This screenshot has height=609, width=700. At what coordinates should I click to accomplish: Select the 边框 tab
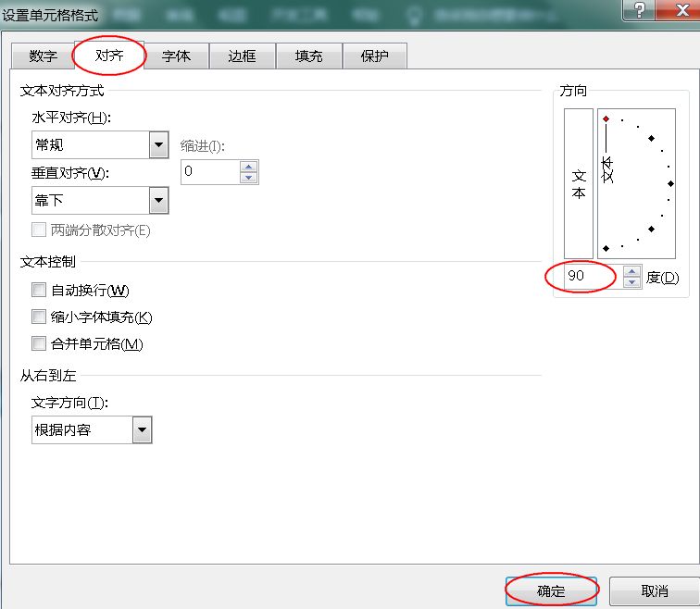point(242,56)
